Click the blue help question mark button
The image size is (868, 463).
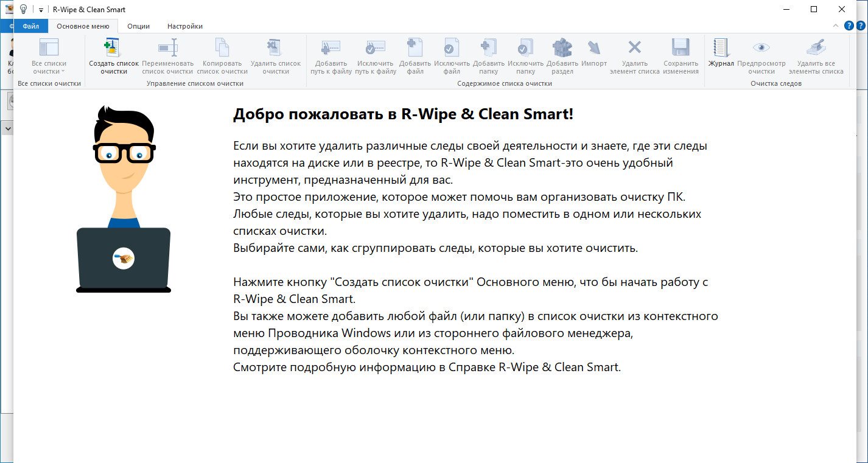[x=849, y=26]
